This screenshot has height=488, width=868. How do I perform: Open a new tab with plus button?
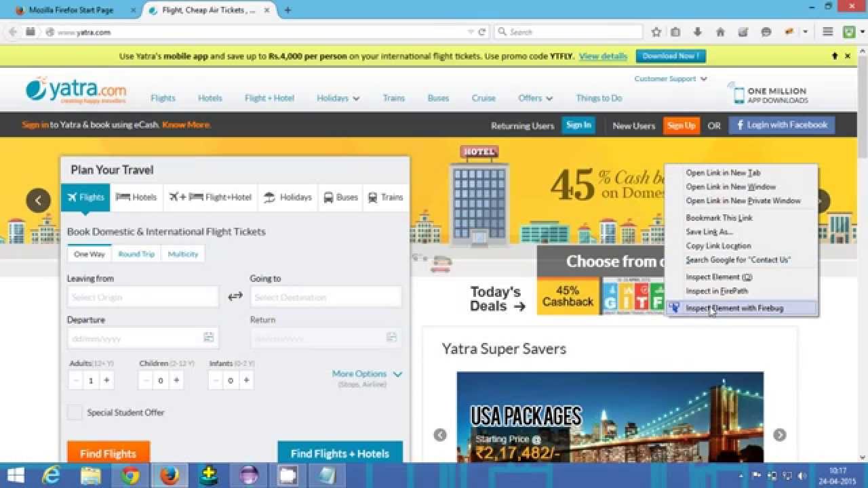click(288, 10)
